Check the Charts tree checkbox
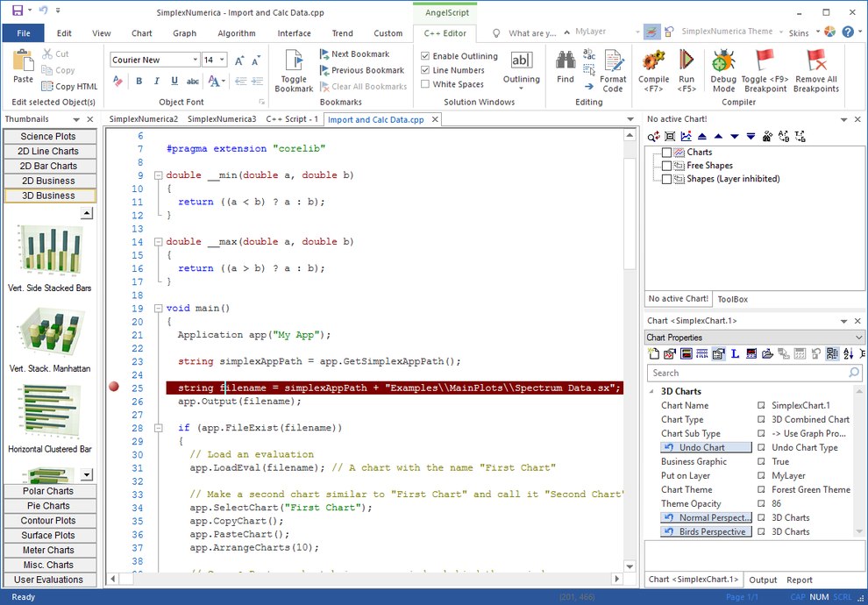Screen dimensions: 868x605 [666, 153]
